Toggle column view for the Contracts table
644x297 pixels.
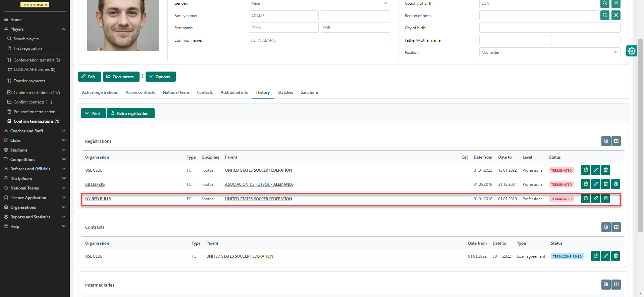click(x=616, y=227)
